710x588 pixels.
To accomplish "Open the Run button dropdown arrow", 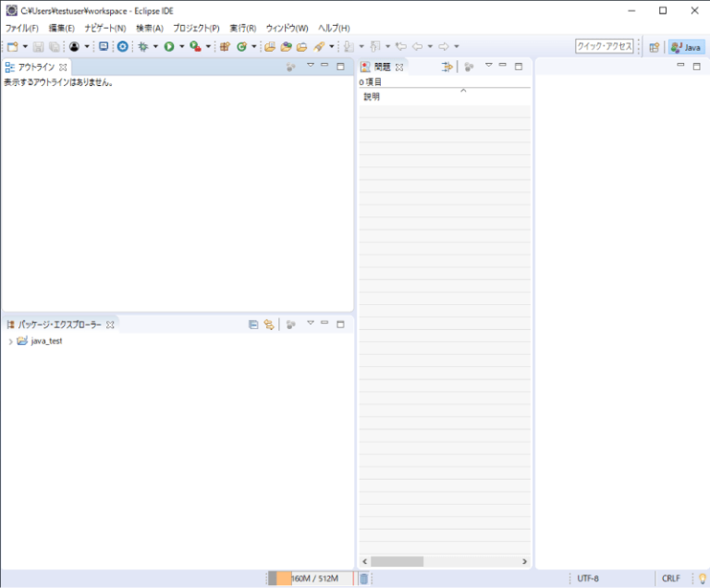I will 180,46.
